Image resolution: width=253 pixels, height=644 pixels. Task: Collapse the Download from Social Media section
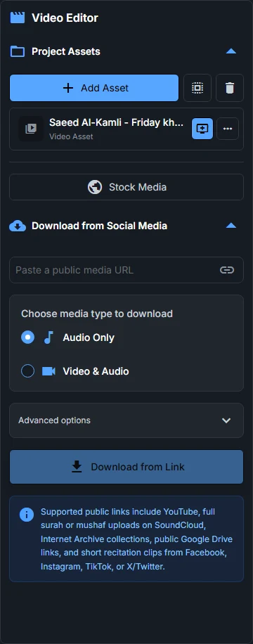click(x=231, y=226)
